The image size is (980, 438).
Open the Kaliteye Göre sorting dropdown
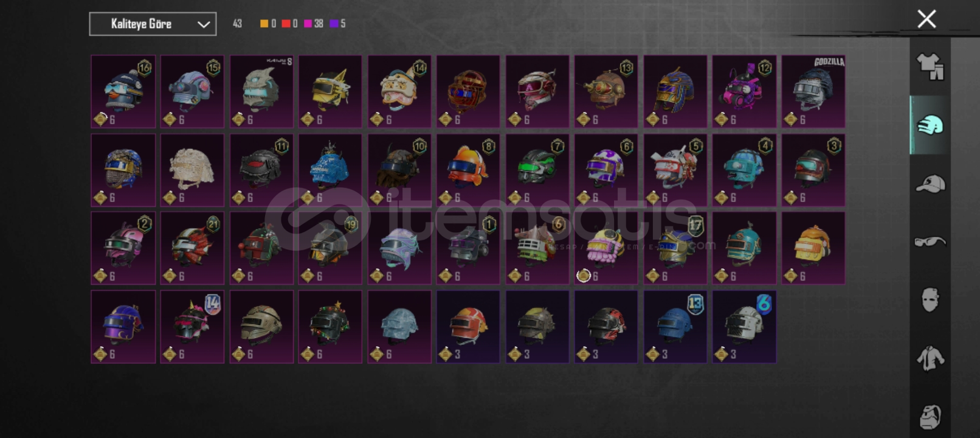click(153, 24)
